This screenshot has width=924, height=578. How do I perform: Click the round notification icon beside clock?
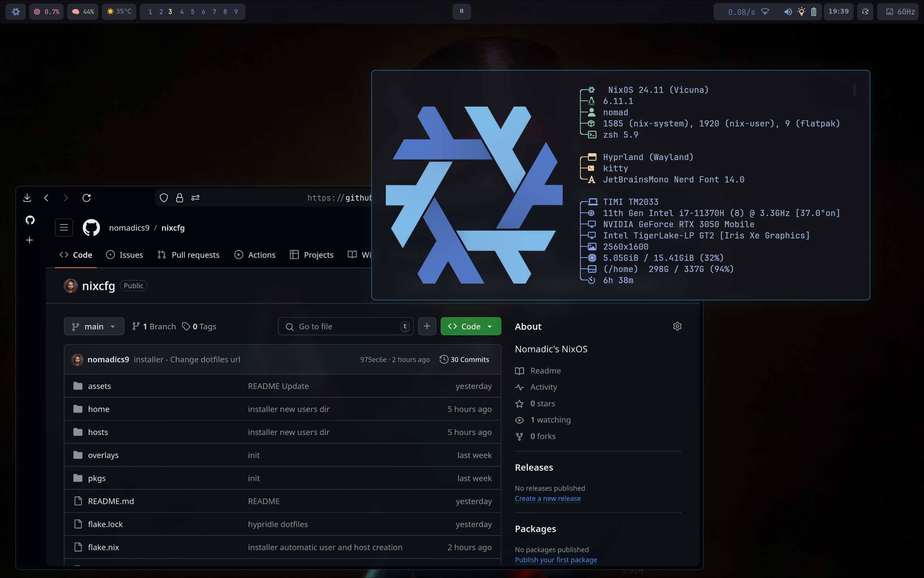(865, 12)
